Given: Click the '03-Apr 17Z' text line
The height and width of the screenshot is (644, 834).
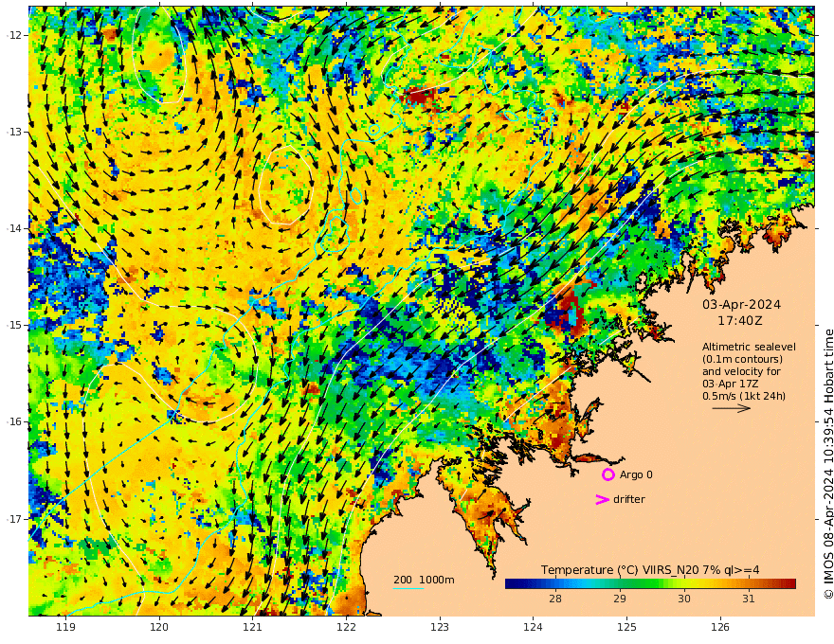Looking at the screenshot, I should (x=731, y=384).
